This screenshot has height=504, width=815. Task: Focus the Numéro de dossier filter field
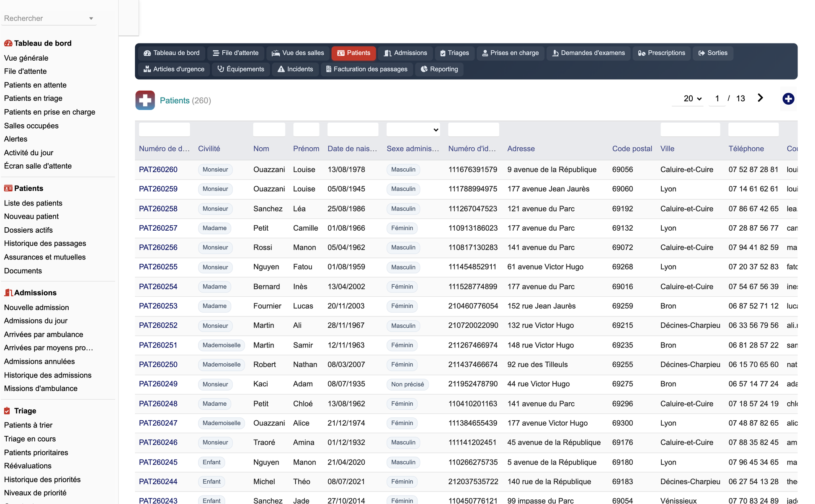click(x=164, y=130)
